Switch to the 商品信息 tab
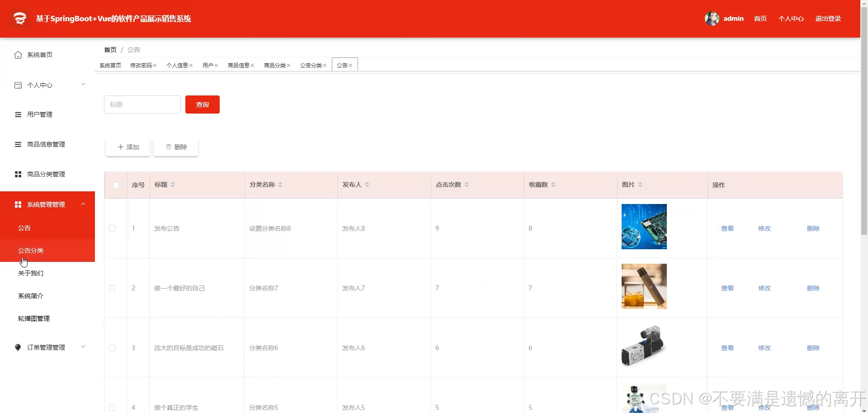The image size is (868, 413). pyautogui.click(x=238, y=66)
